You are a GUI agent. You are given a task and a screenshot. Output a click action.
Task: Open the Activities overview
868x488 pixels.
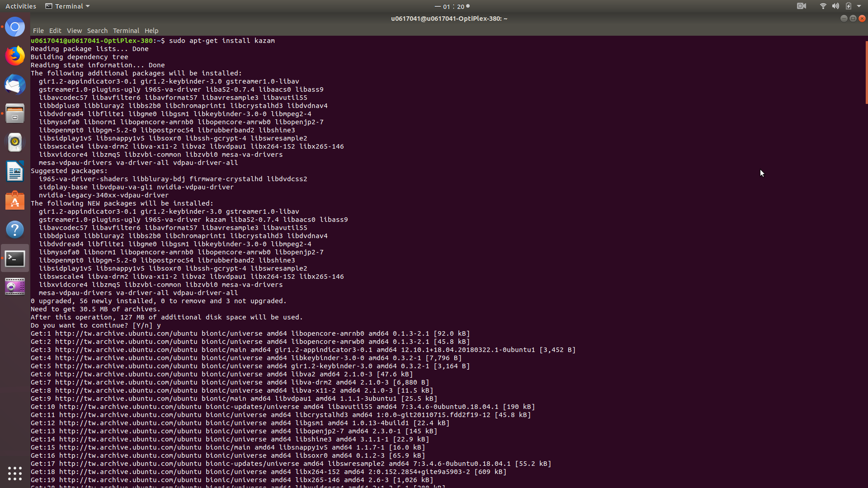(21, 6)
